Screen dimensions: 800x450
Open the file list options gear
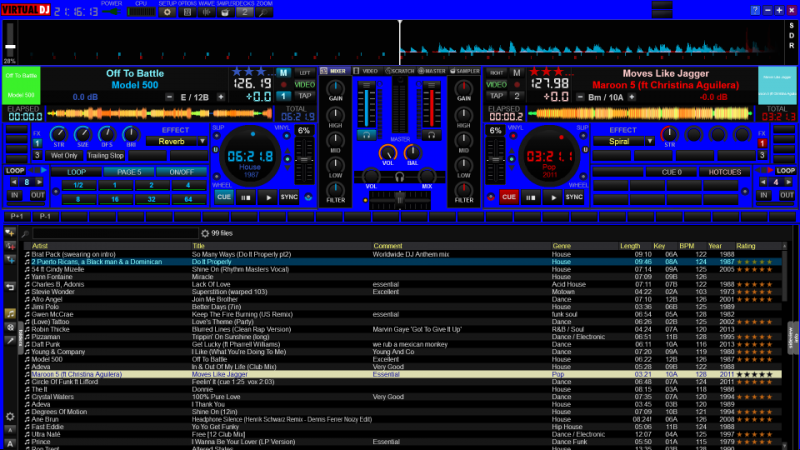pyautogui.click(x=205, y=233)
